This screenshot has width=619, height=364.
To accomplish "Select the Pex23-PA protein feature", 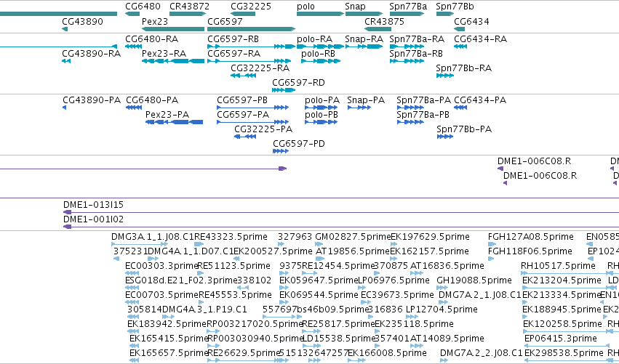I will pyautogui.click(x=174, y=122).
